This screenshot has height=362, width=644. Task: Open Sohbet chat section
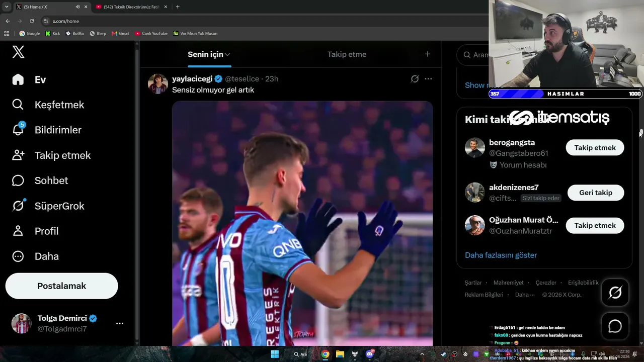[40, 180]
